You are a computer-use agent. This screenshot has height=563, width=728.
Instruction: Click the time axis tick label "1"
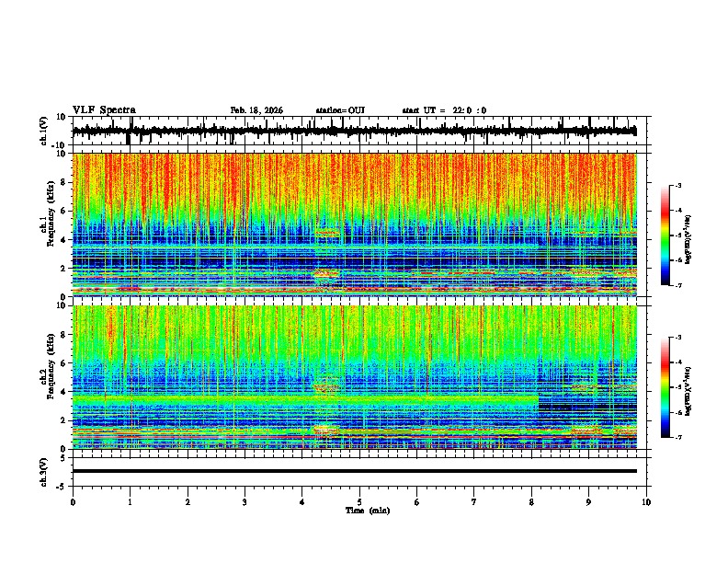[130, 502]
